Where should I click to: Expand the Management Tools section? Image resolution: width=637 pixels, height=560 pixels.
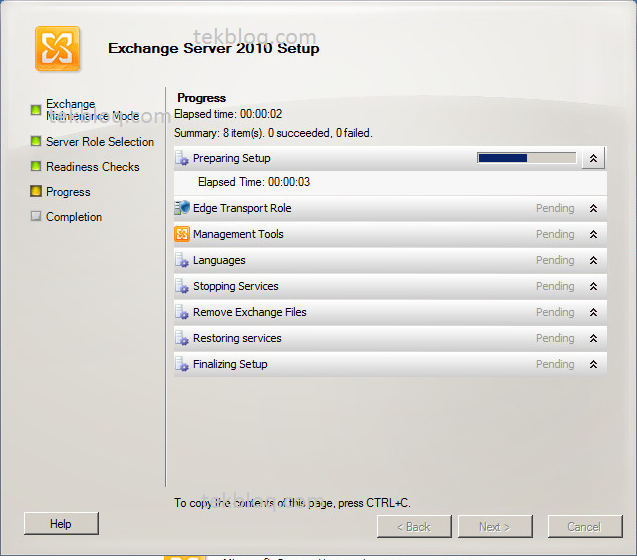[x=593, y=234]
